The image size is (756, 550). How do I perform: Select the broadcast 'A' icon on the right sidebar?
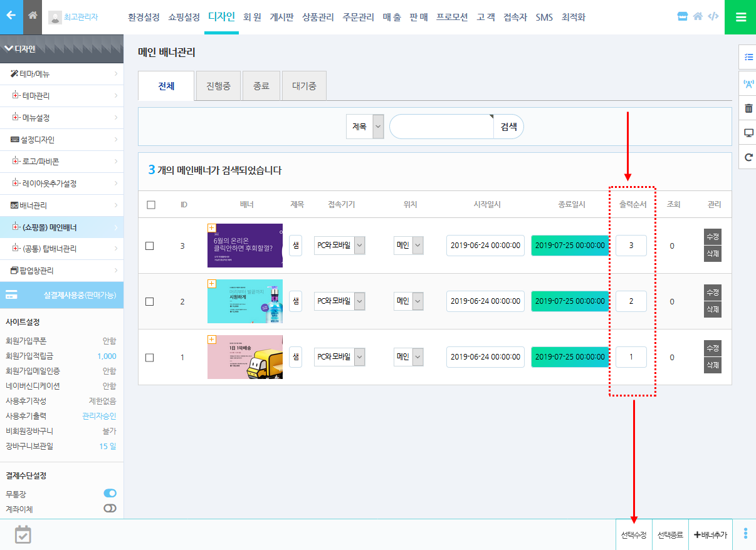click(747, 81)
